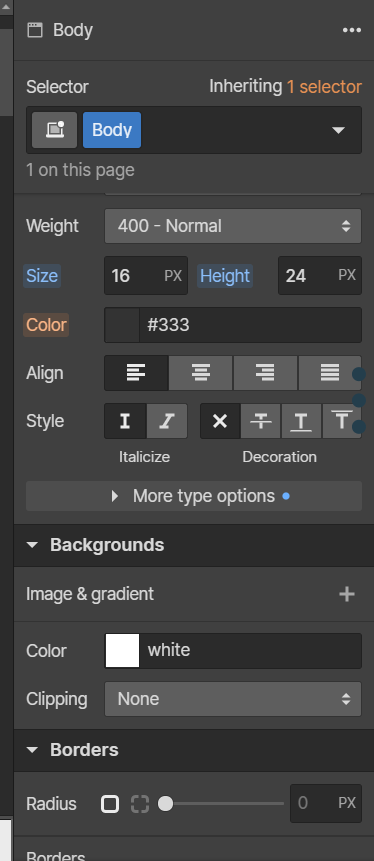374x861 pixels.
Task: Click the highlighted Height label
Action: [x=225, y=276]
